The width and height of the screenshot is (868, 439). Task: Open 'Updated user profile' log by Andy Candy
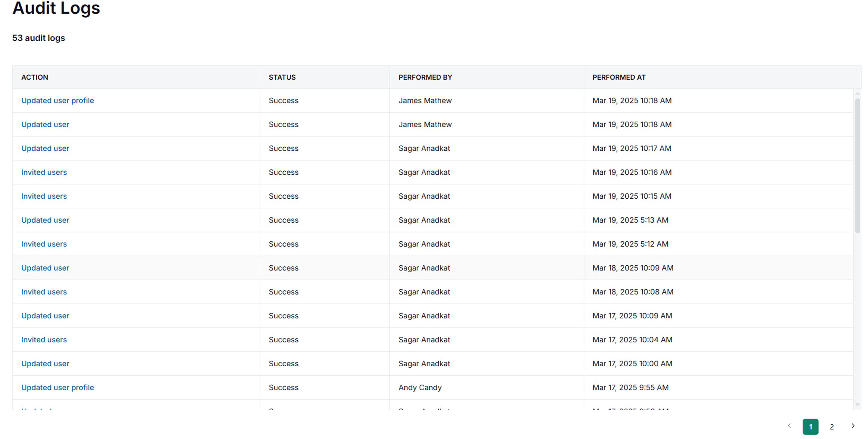tap(58, 388)
